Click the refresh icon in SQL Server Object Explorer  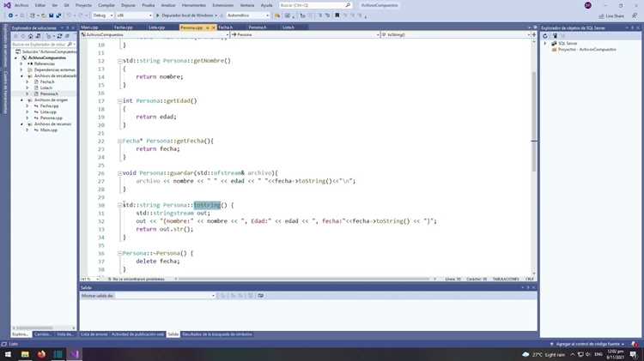[545, 36]
